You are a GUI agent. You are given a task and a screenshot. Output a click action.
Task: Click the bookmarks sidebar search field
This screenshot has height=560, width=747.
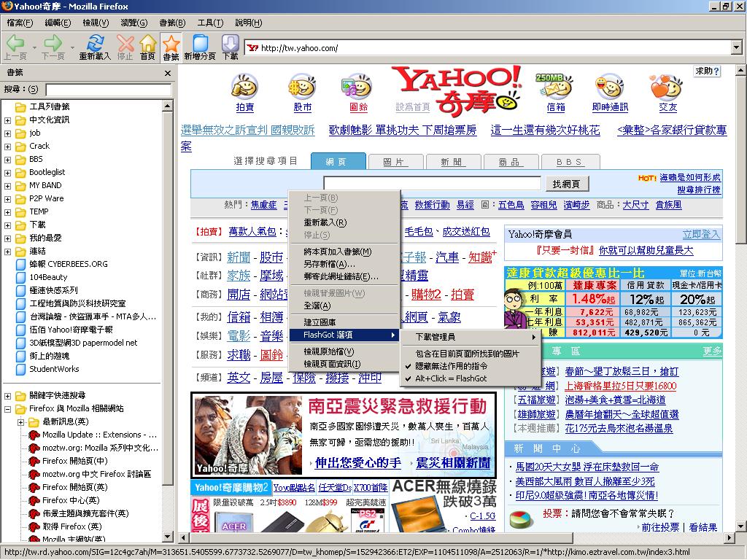pos(108,90)
